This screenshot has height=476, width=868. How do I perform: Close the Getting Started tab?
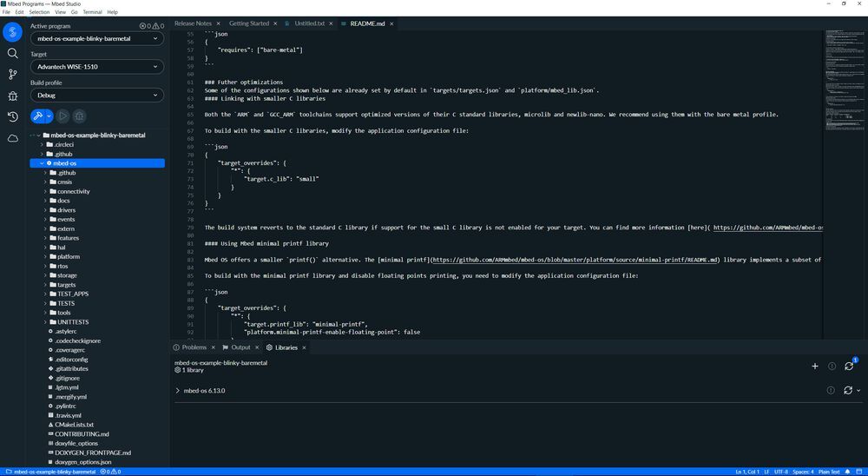coord(275,23)
